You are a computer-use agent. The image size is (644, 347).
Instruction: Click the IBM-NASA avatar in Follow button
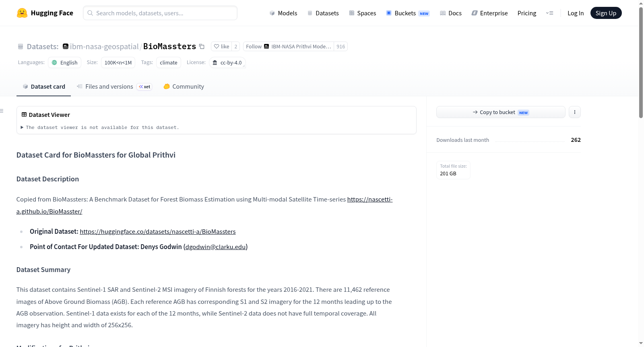(266, 46)
